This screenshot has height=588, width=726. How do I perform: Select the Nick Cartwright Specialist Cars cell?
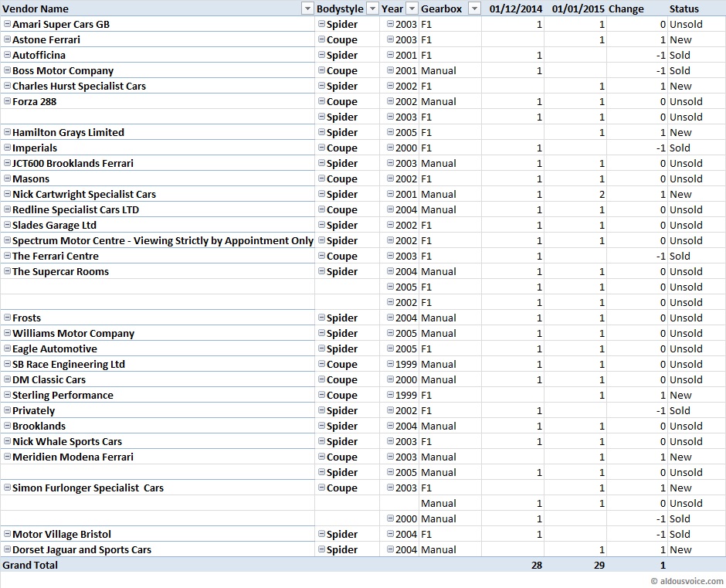point(84,194)
